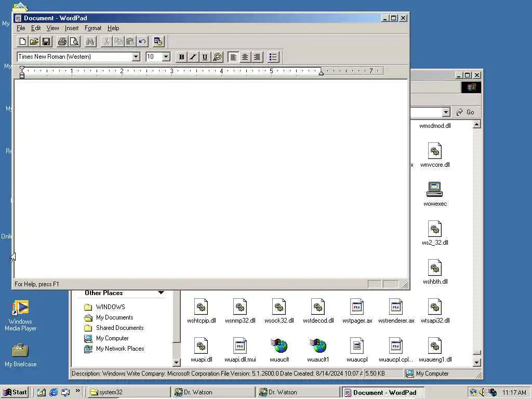Collapse the Other Places panel
Viewport: 532px width, 399px height.
(161, 292)
